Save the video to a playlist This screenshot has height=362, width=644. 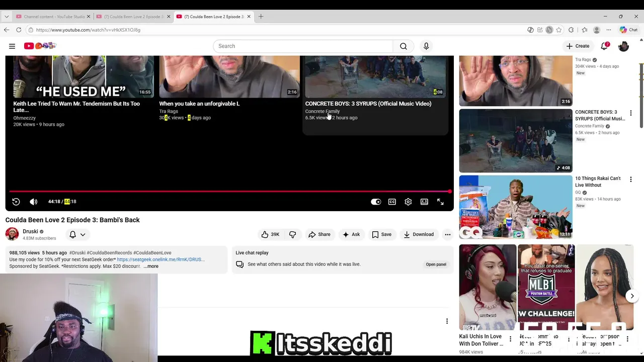click(381, 234)
